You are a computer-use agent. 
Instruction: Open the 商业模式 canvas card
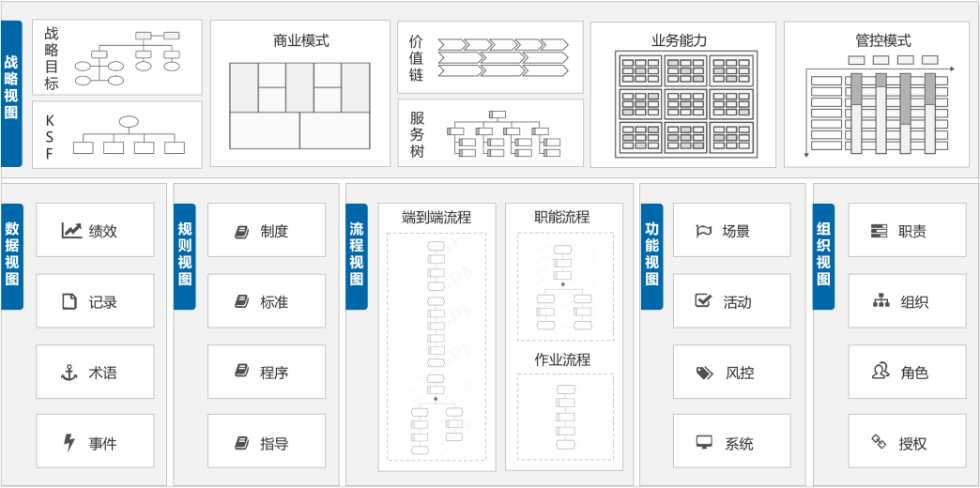[x=300, y=94]
